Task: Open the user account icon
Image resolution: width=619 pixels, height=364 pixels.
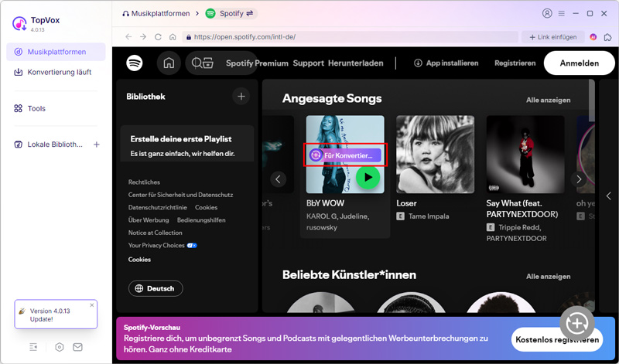Action: click(x=547, y=13)
